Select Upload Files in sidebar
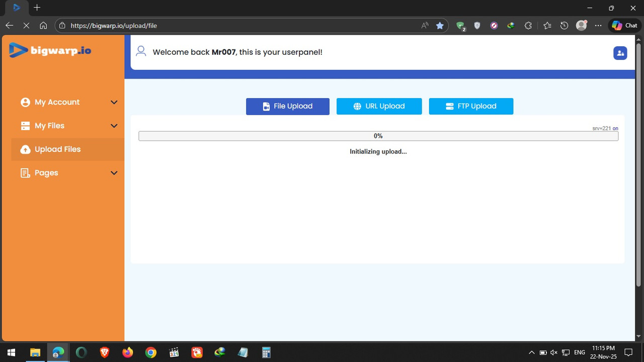Viewport: 644px width, 362px height. 68,149
